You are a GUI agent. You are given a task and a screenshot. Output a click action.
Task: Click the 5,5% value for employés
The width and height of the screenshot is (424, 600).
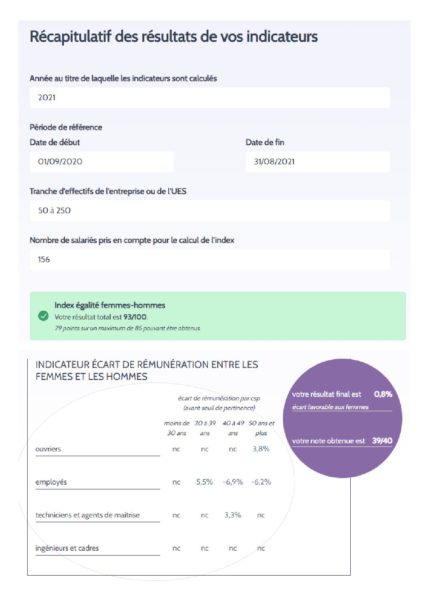[x=204, y=482]
